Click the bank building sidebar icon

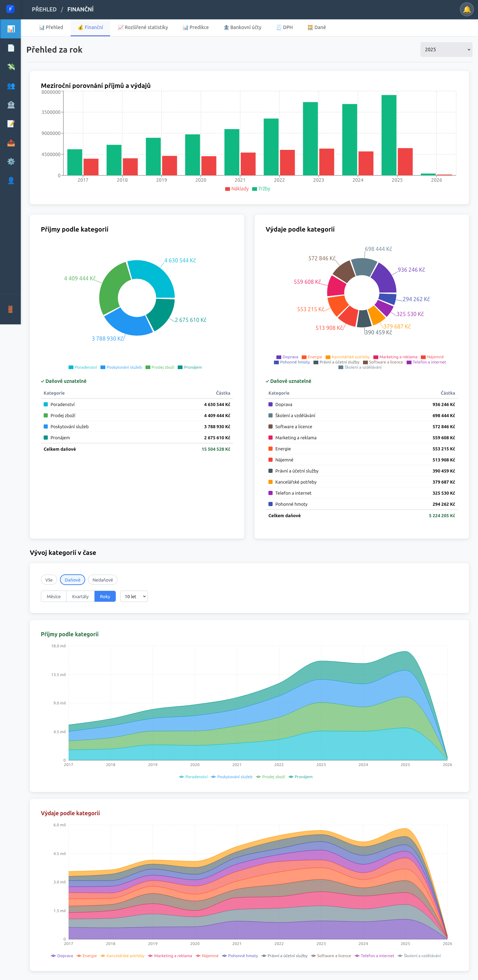[x=11, y=105]
